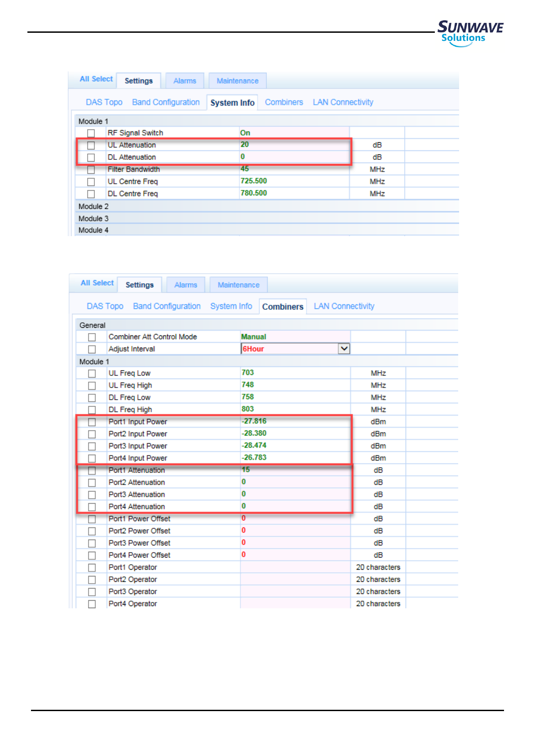Click the Port4 Operator text field
Screen dimensions: 535x756
click(x=295, y=603)
